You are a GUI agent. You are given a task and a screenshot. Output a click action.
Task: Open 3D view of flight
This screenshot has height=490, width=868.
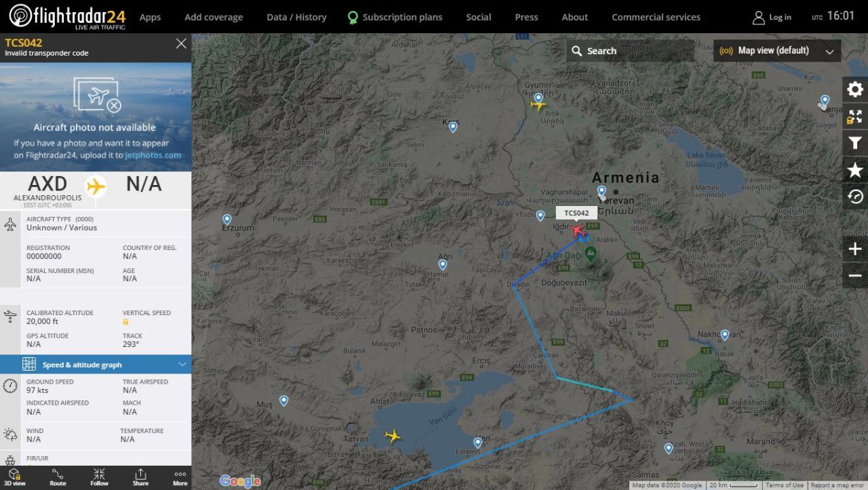tap(14, 477)
